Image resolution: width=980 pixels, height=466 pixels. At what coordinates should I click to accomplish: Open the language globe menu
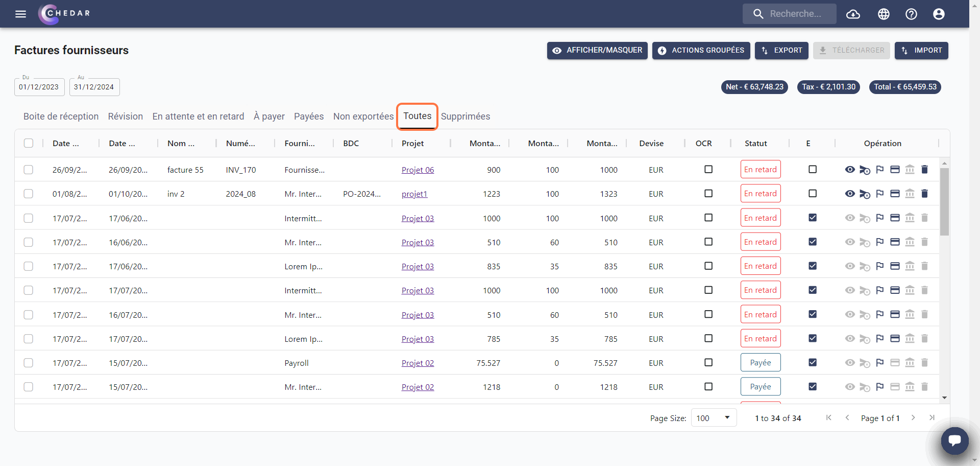tap(884, 14)
